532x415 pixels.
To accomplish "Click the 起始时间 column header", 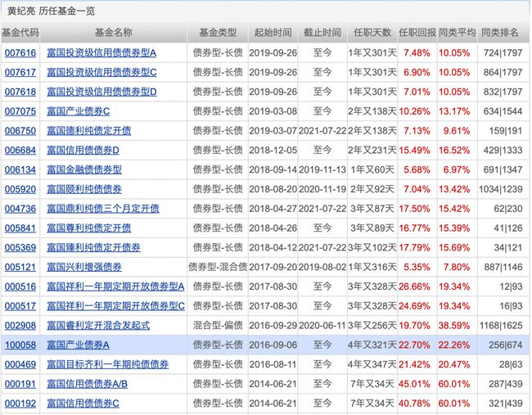I will point(273,33).
